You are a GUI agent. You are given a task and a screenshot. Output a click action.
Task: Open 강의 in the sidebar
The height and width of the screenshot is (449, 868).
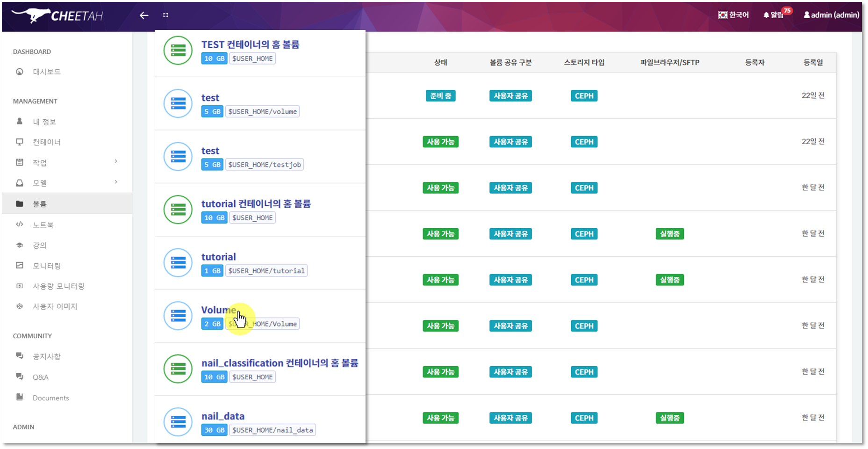coord(40,245)
